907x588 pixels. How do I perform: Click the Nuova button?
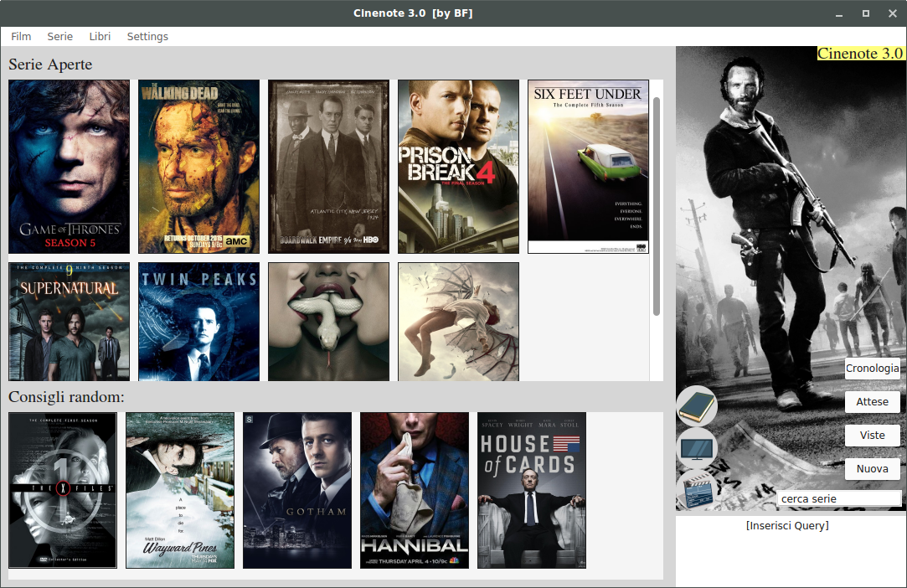point(873,469)
